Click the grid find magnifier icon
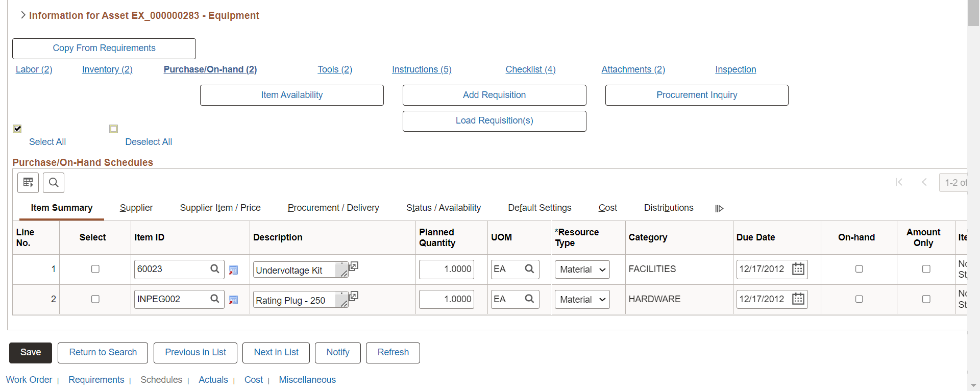The height and width of the screenshot is (391, 980). point(54,183)
